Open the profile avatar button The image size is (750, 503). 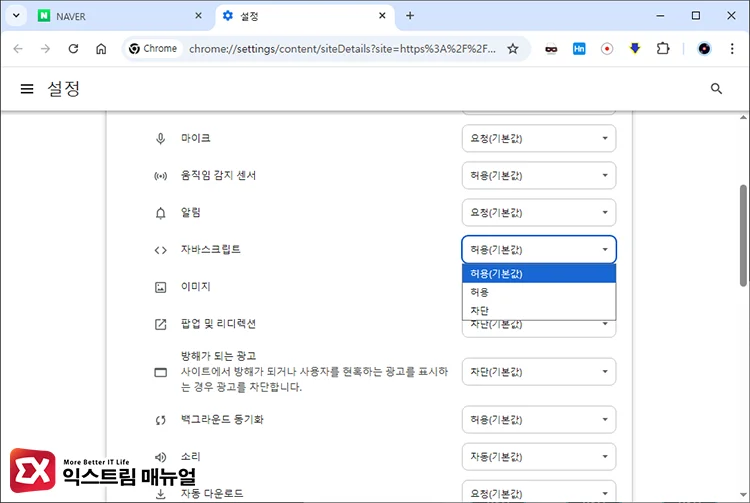click(x=704, y=49)
